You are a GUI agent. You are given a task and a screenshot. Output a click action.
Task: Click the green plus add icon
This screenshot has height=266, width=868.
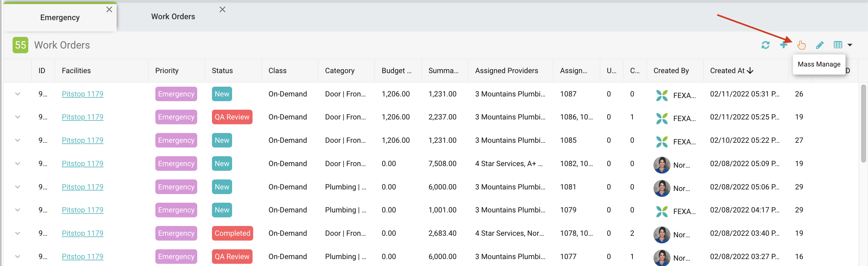(x=783, y=45)
